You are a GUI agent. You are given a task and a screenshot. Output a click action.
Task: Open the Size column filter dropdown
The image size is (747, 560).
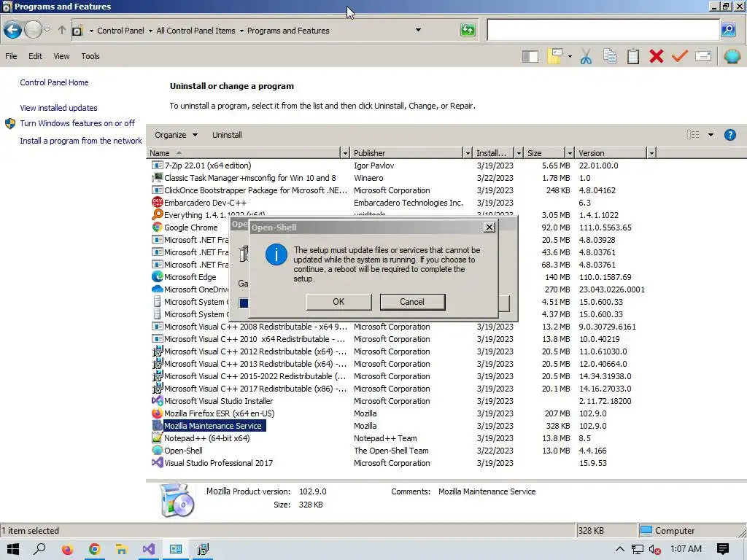[569, 153]
